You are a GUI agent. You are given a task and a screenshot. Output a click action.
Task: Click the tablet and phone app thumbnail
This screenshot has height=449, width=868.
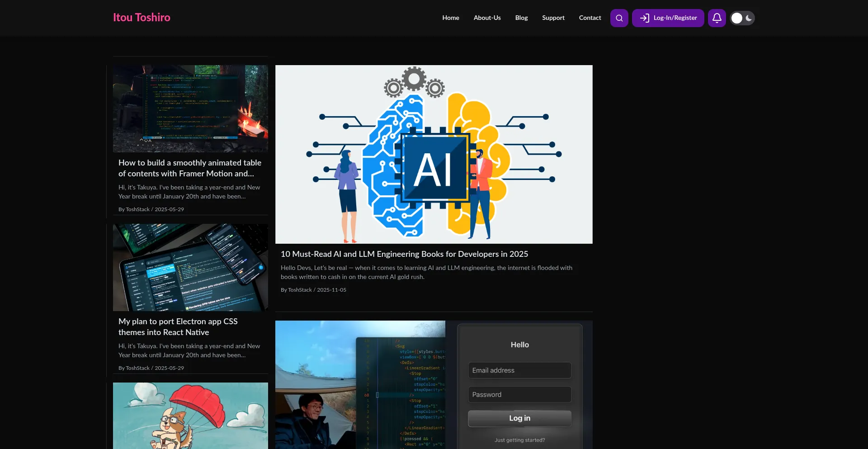pos(190,267)
